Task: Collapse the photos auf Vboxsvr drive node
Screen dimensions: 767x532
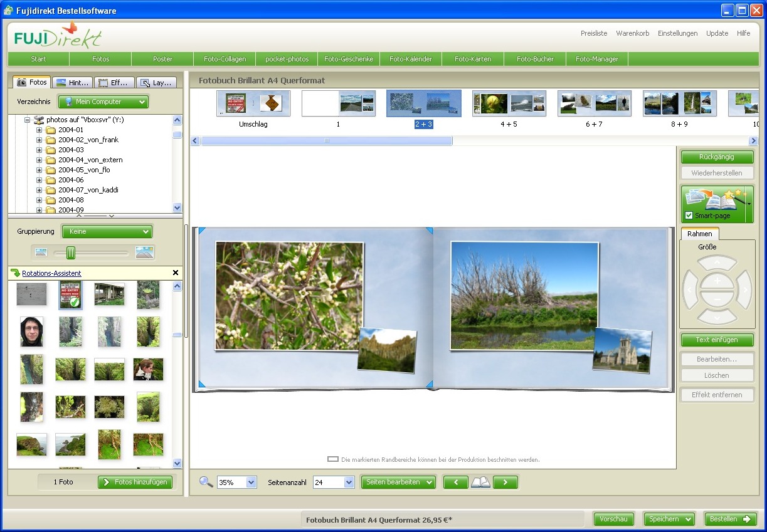Action: [x=28, y=120]
